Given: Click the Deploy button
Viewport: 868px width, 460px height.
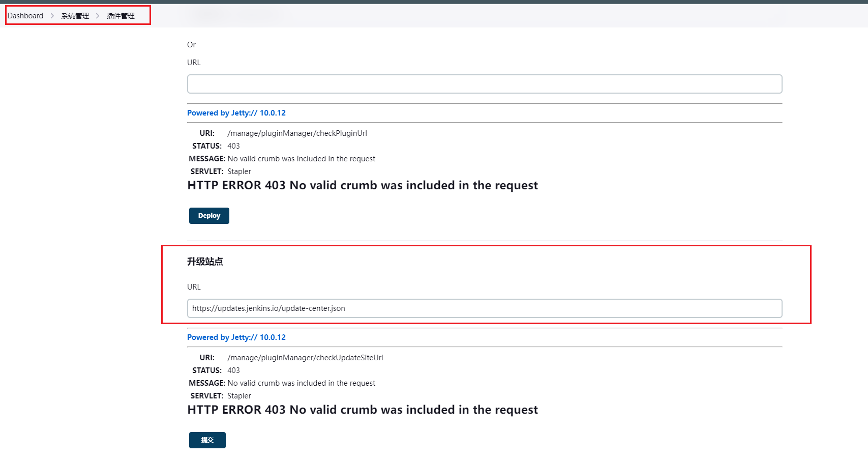Looking at the screenshot, I should (209, 216).
